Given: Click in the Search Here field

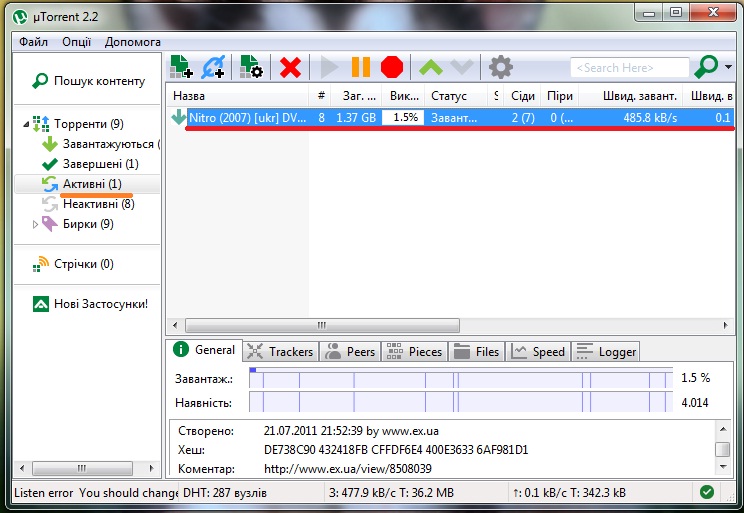Looking at the screenshot, I should (x=630, y=67).
